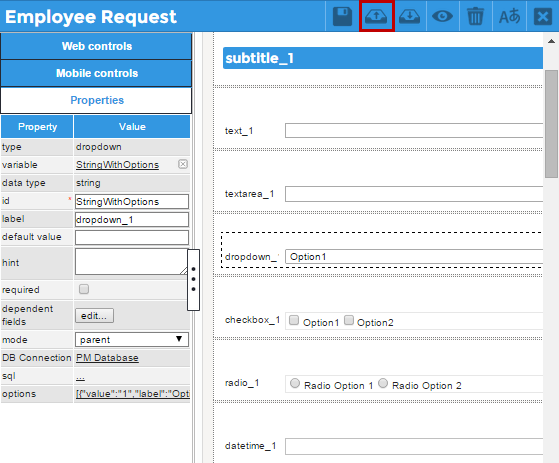Image resolution: width=559 pixels, height=463 pixels.
Task: Expand the Mobile controls section
Action: tap(96, 73)
